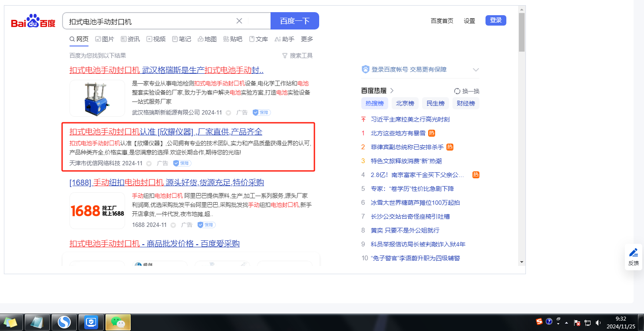Click the 保障 badge on the 天津市优信 result

(x=182, y=163)
